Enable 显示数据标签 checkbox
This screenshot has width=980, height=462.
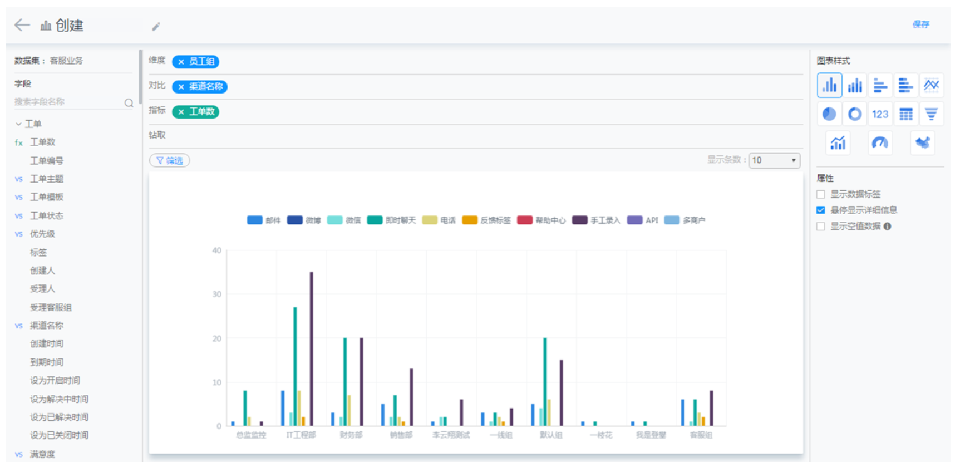click(820, 194)
